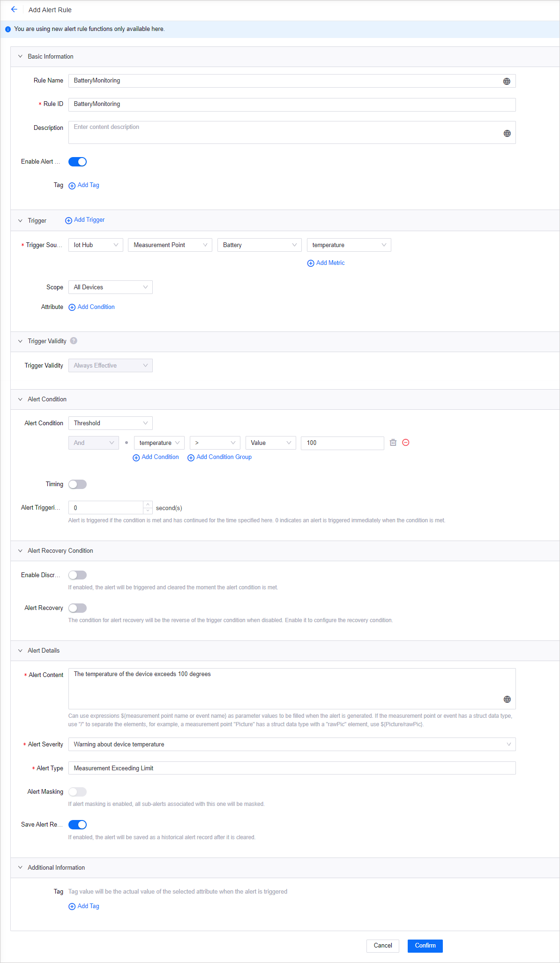Click the trash icon in the temperature condition row
Image resolution: width=560 pixels, height=963 pixels.
[x=393, y=443]
